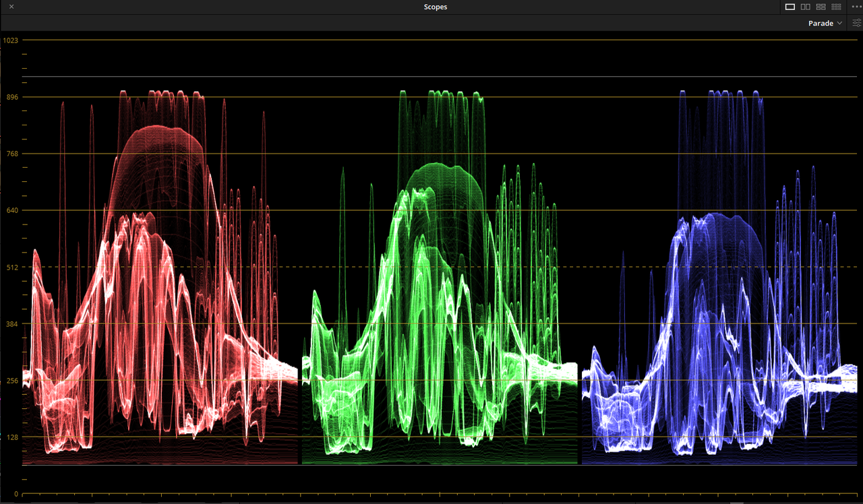This screenshot has height=504, width=863.
Task: Click the 768 scale label
Action: click(x=13, y=154)
